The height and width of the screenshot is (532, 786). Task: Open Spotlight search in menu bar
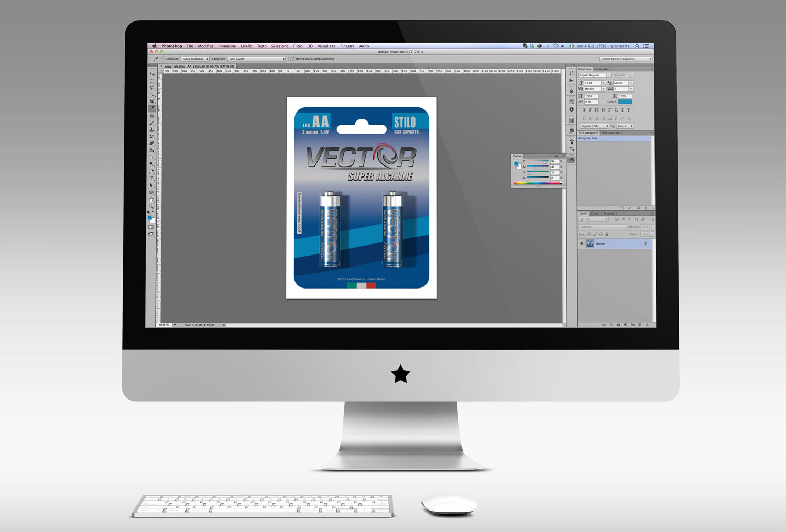[x=637, y=46]
